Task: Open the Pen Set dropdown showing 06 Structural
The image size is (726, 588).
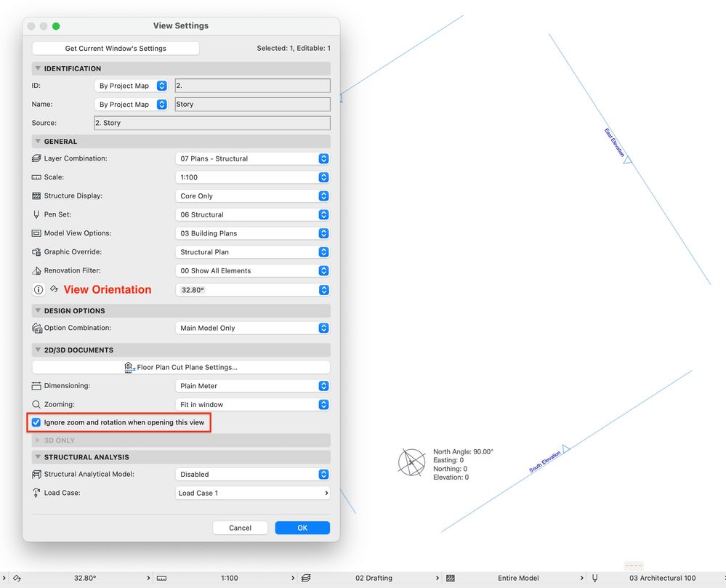Action: (x=252, y=214)
